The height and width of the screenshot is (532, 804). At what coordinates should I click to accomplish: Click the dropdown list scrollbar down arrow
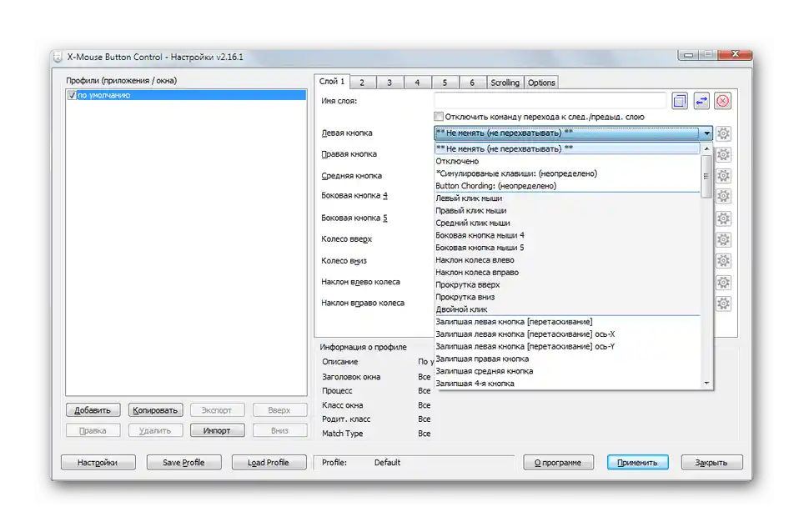[706, 383]
